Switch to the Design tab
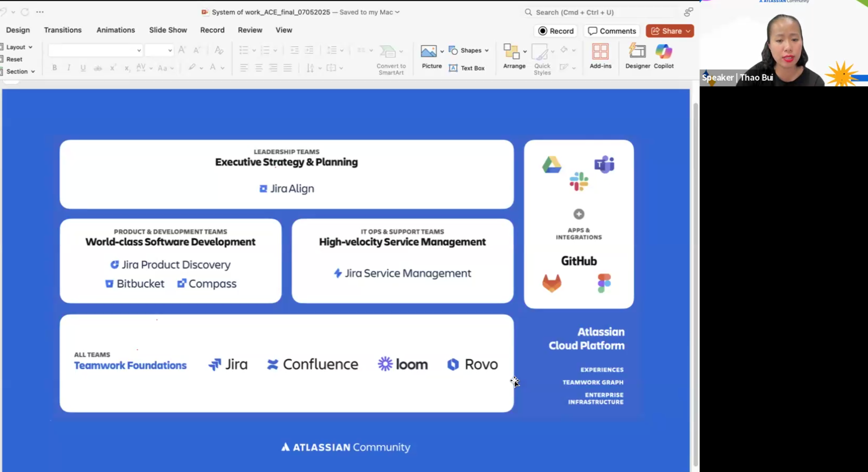 coord(18,30)
